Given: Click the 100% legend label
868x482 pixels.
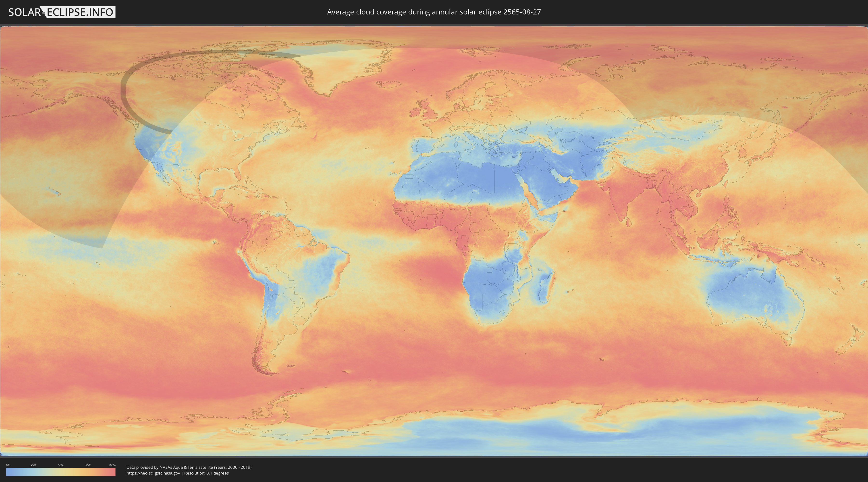Looking at the screenshot, I should coord(112,465).
